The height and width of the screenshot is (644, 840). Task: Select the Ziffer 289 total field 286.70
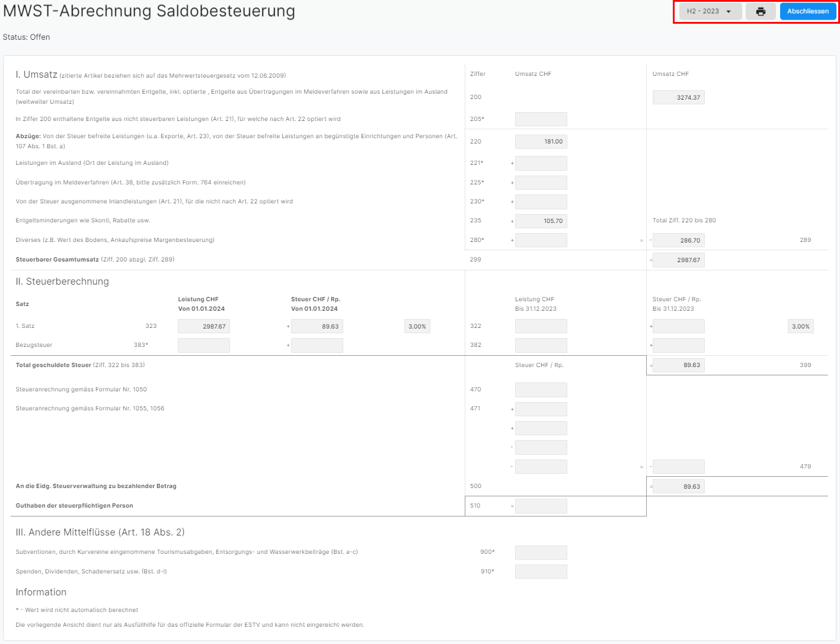679,240
